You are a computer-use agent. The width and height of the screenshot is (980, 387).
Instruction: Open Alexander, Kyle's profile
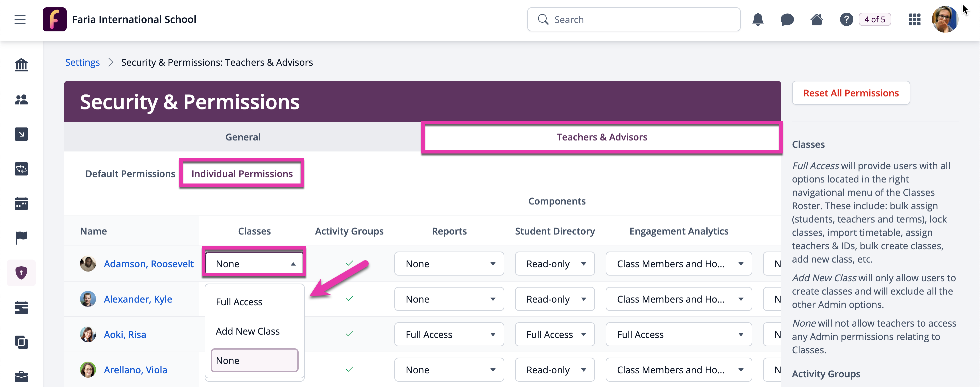coord(138,299)
